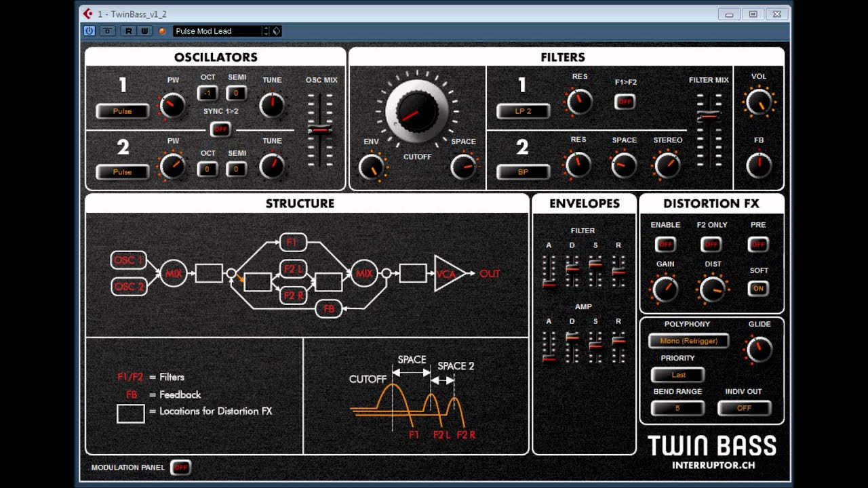Click the bypass effect icon

point(108,31)
